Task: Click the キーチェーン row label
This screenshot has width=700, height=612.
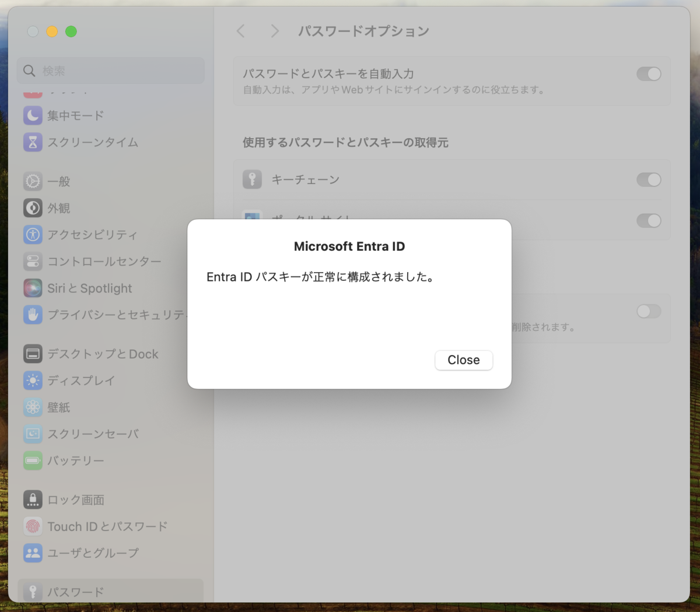Action: click(306, 180)
